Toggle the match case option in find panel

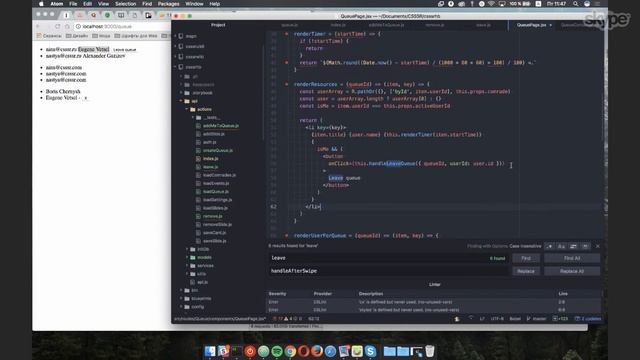561,246
